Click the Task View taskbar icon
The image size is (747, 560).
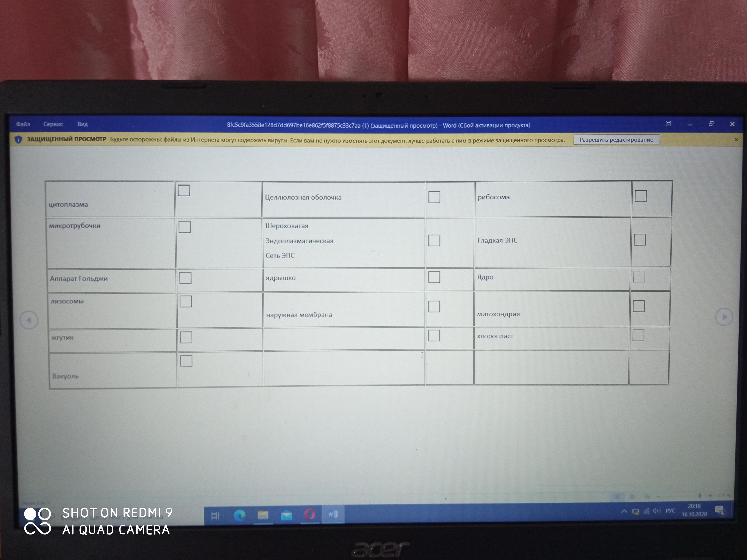coord(215,515)
